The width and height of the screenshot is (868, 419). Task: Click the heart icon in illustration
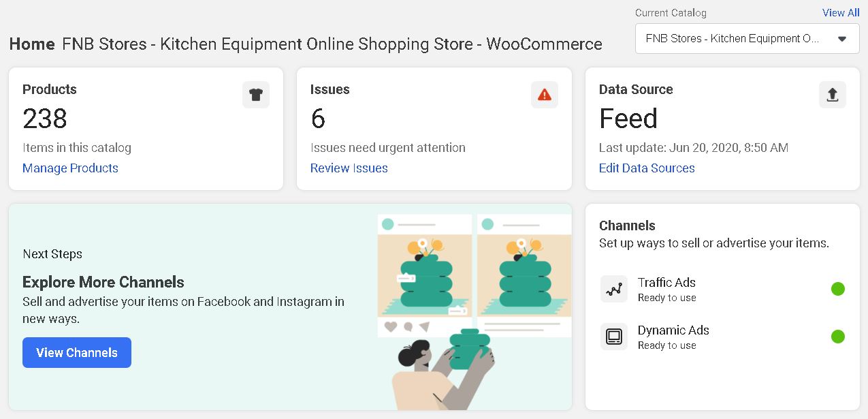coord(391,327)
